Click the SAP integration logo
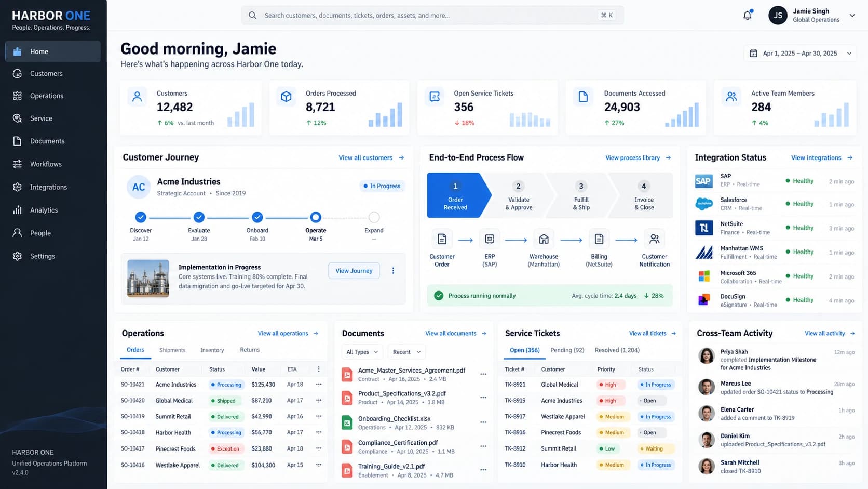 click(703, 181)
